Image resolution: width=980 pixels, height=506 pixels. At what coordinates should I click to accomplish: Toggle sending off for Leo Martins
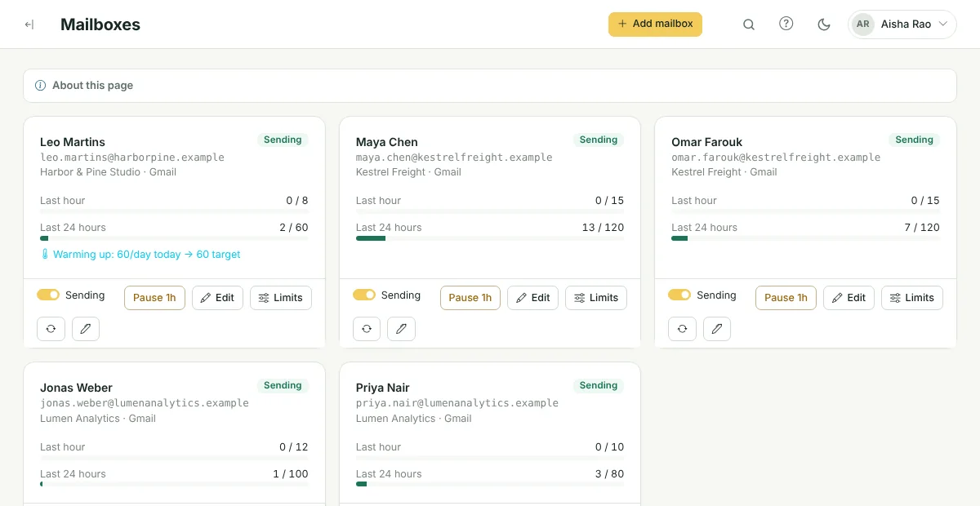(x=48, y=295)
